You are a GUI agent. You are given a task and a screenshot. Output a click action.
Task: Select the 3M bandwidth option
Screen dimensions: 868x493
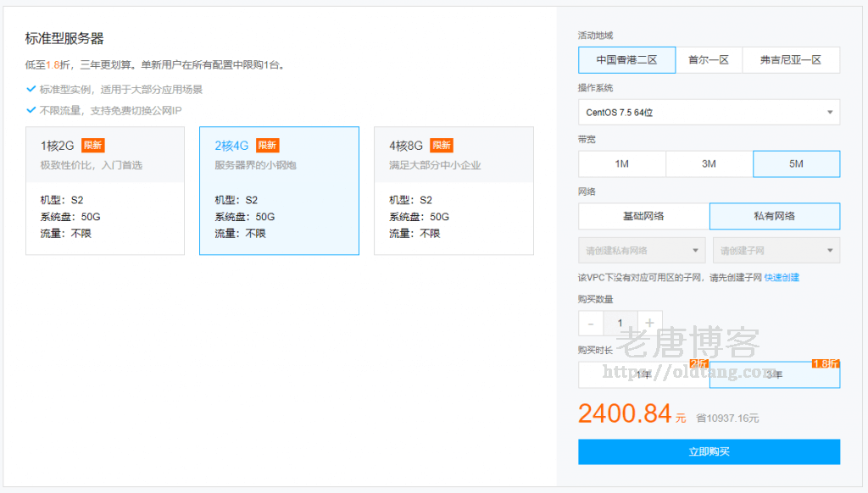click(x=709, y=163)
